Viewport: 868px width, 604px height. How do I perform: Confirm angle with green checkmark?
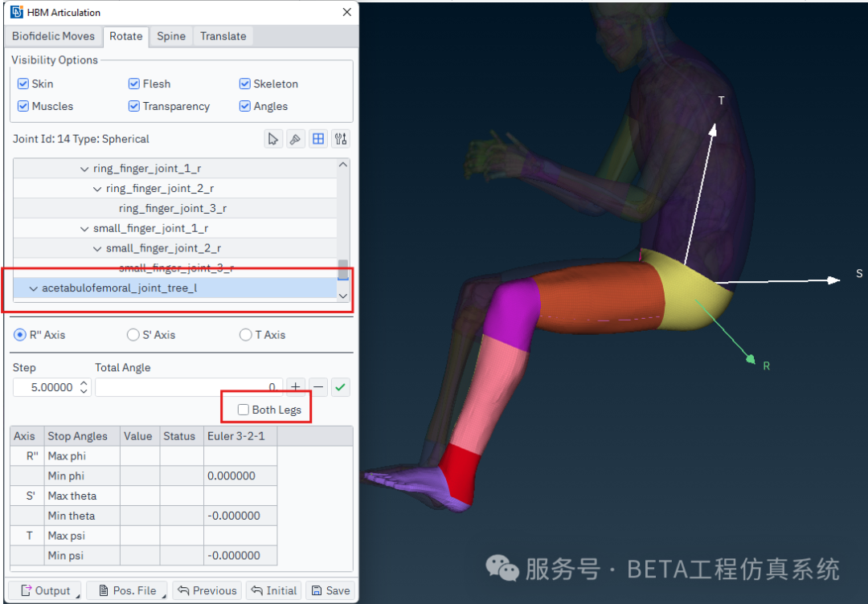click(341, 387)
